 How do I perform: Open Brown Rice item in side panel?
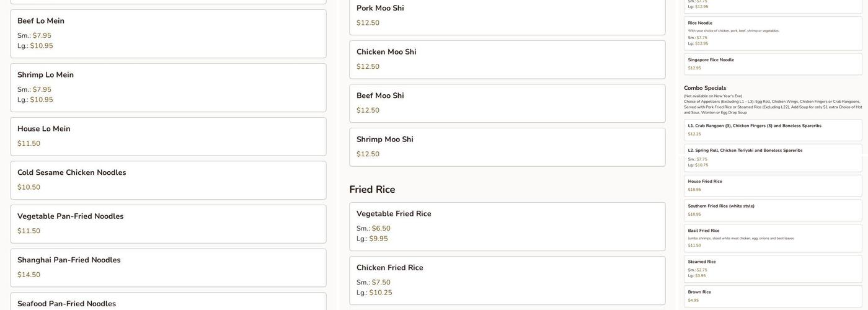[x=773, y=296]
